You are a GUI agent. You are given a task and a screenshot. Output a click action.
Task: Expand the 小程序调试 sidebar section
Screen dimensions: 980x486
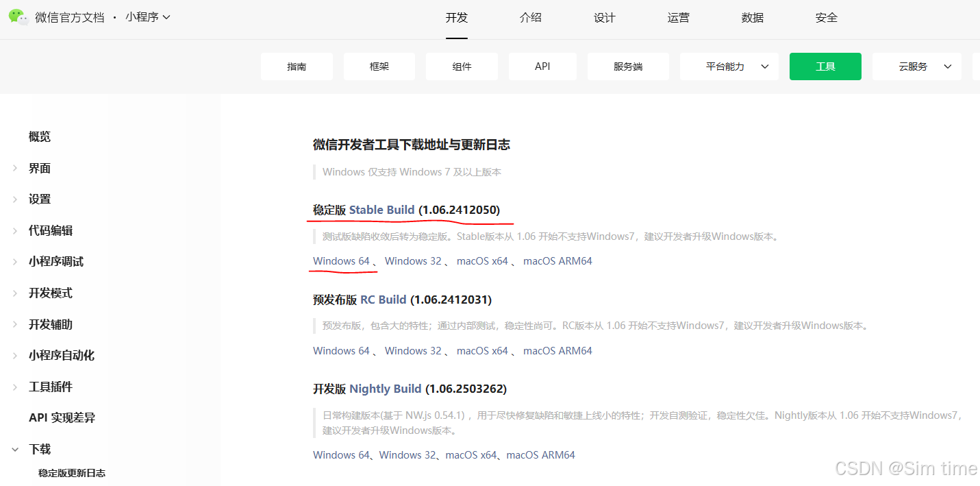tap(56, 262)
